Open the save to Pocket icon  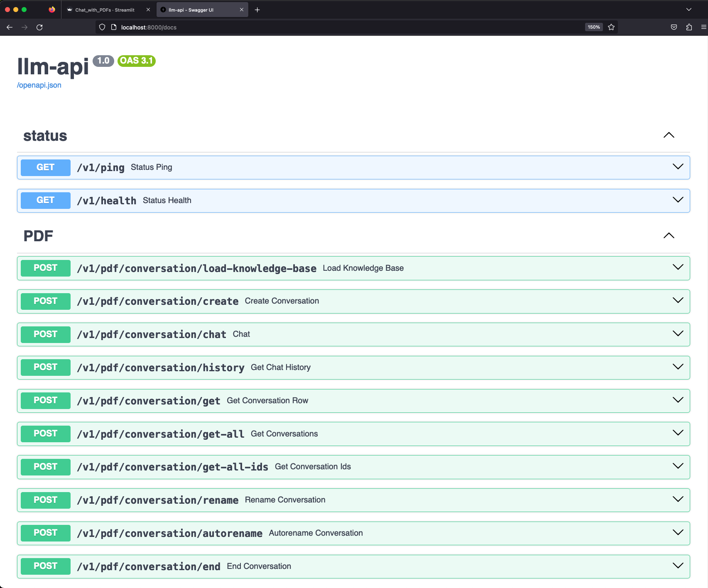(674, 27)
